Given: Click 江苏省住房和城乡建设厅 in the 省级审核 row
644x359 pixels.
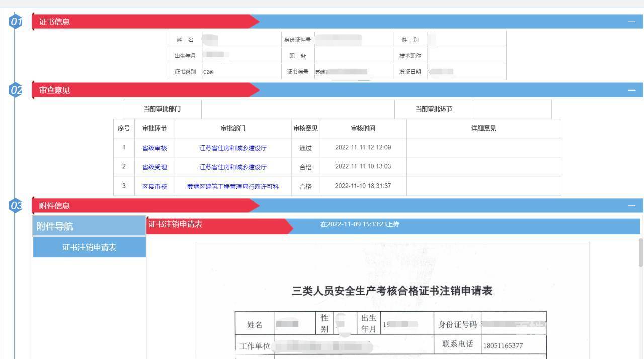Looking at the screenshot, I should point(233,148).
